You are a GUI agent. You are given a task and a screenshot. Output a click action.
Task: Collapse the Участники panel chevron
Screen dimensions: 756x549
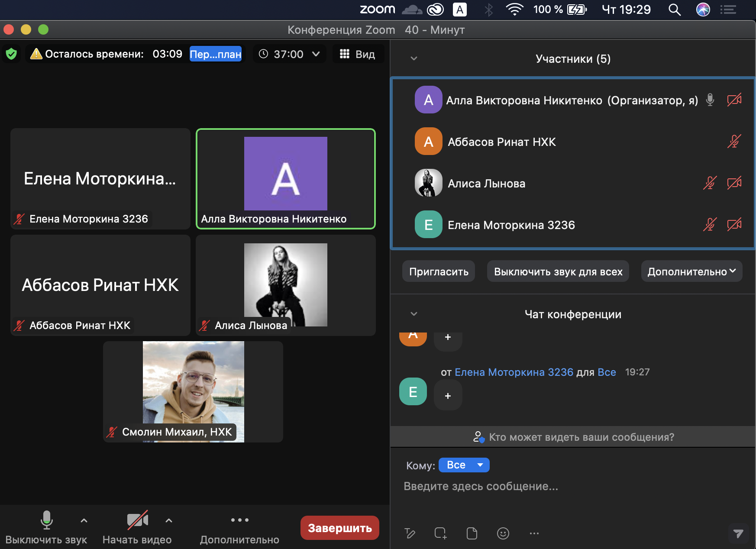414,58
